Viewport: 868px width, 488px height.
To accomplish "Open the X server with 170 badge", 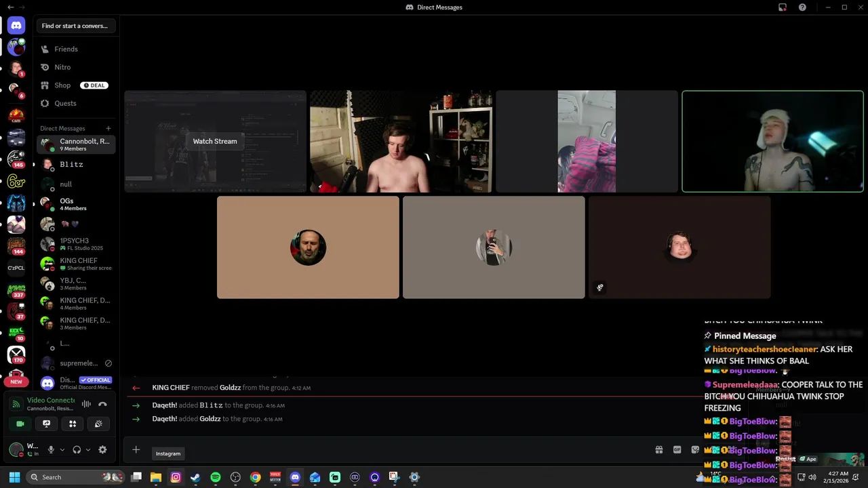I will (x=16, y=354).
